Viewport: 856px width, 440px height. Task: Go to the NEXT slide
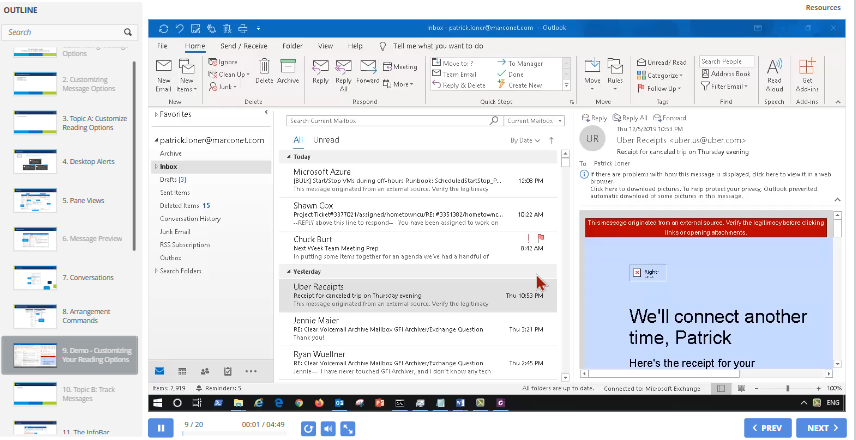click(x=821, y=428)
